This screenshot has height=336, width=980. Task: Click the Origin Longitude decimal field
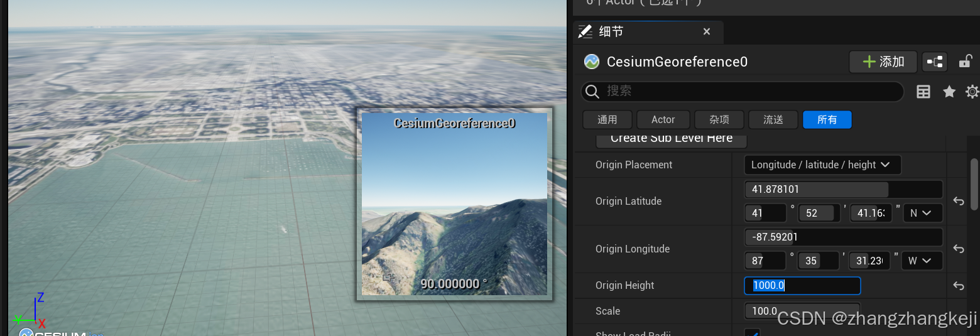843,237
